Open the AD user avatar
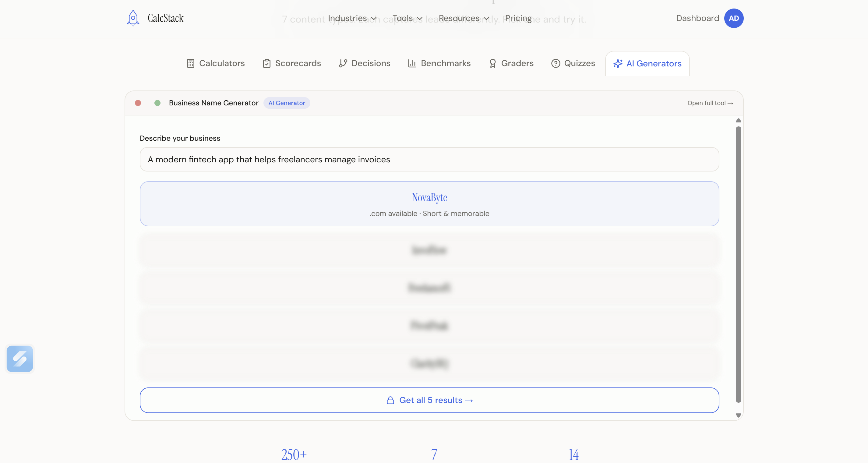Image resolution: width=868 pixels, height=463 pixels. [734, 18]
